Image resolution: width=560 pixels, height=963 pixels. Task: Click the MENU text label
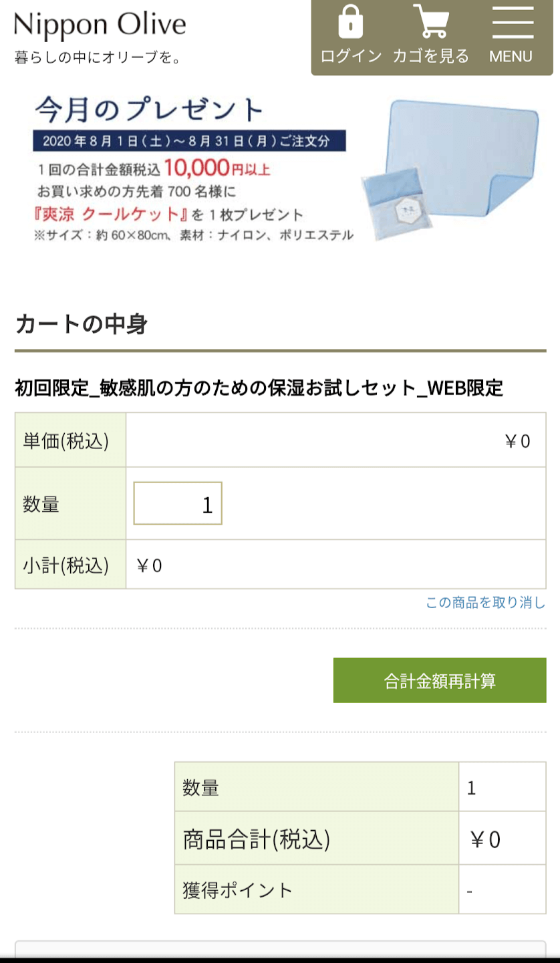click(511, 57)
